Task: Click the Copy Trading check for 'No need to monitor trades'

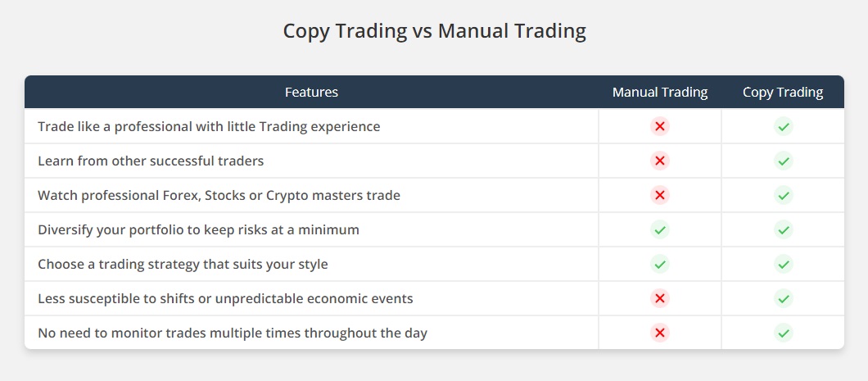Action: [784, 333]
